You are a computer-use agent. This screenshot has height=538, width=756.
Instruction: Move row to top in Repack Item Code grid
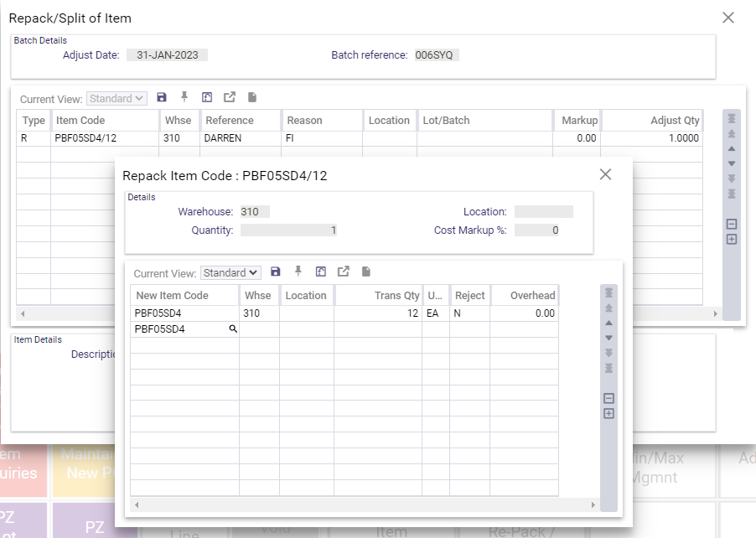pos(609,292)
